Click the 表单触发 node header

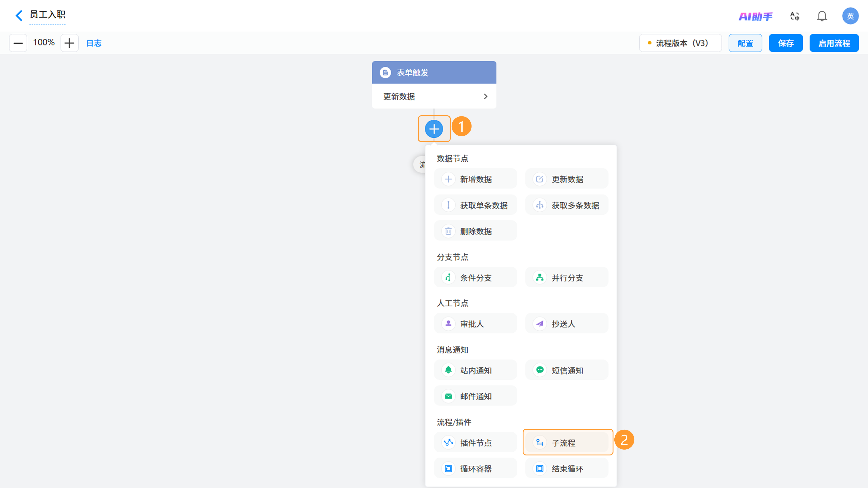pyautogui.click(x=434, y=72)
